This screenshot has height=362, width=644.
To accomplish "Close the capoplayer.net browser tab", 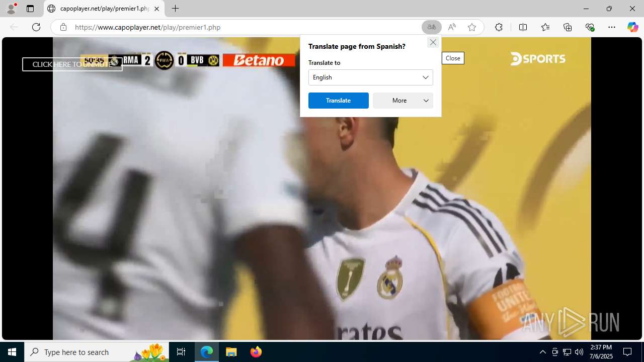I will point(156,9).
